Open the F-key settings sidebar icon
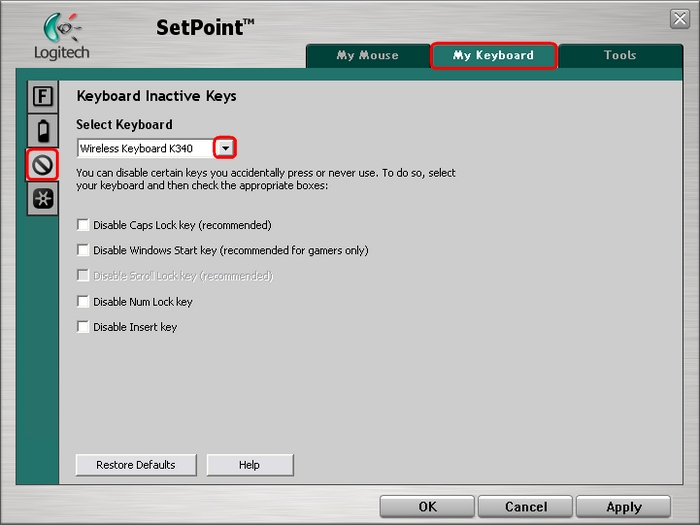Viewport: 700px width, 525px height. pos(43,97)
